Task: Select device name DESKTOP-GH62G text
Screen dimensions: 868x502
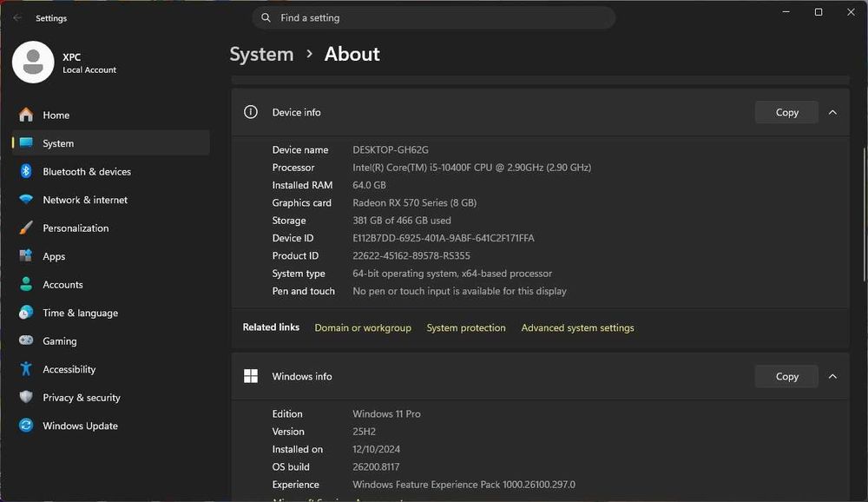Action: point(391,149)
